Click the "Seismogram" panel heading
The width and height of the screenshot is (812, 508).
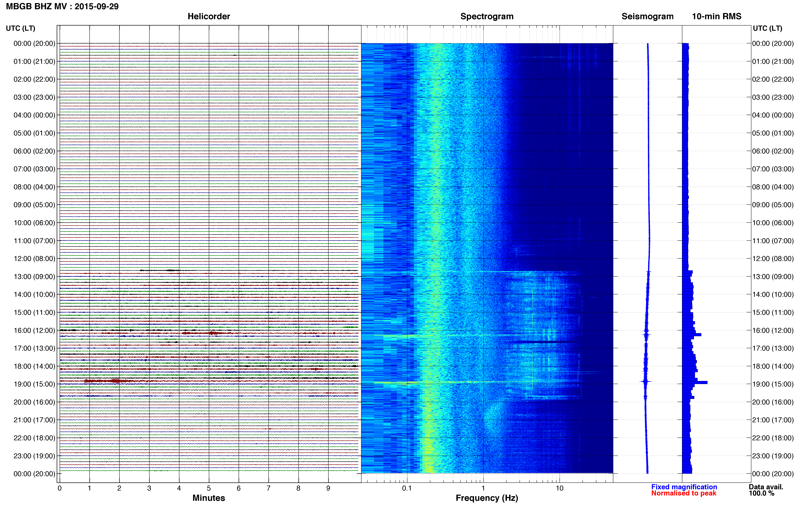pos(648,16)
